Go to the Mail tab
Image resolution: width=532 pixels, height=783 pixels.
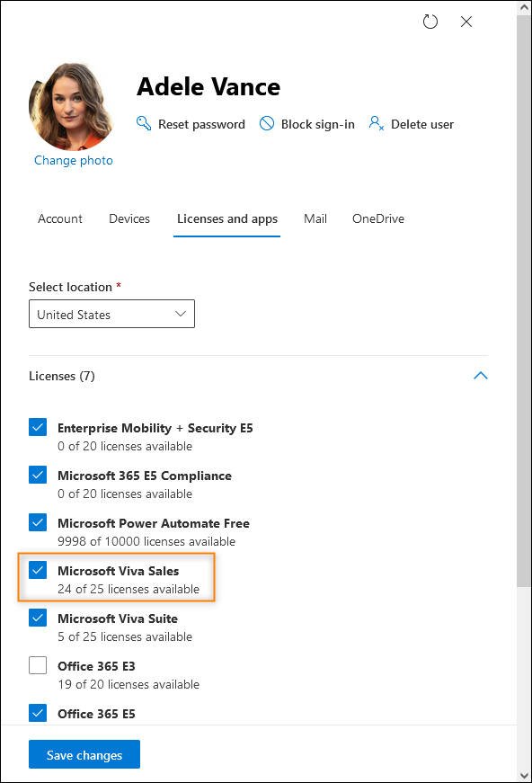click(x=315, y=218)
